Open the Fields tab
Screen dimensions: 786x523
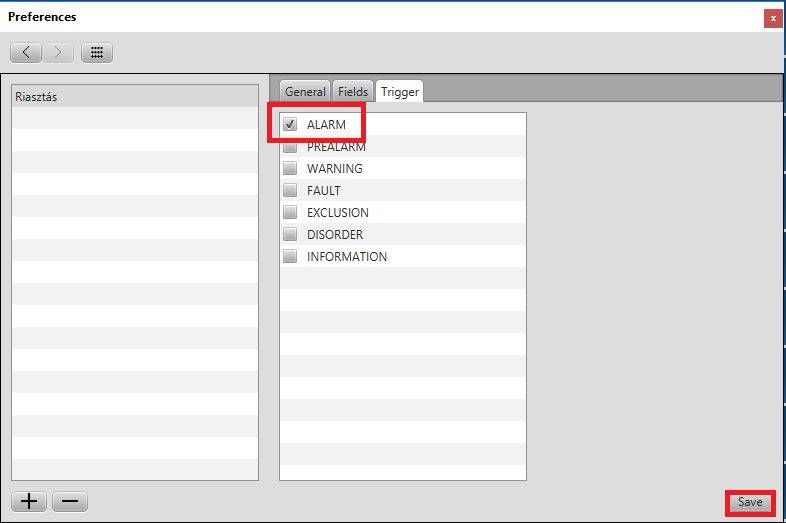click(x=353, y=92)
